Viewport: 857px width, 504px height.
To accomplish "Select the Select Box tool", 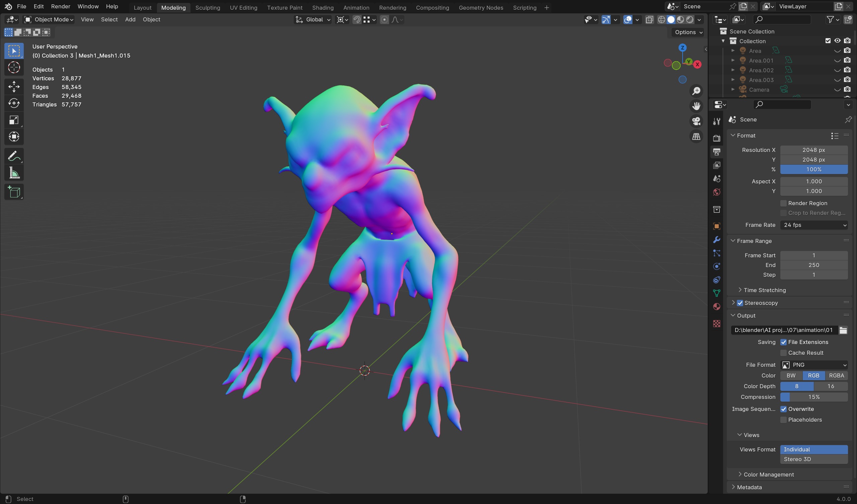I will pyautogui.click(x=14, y=51).
